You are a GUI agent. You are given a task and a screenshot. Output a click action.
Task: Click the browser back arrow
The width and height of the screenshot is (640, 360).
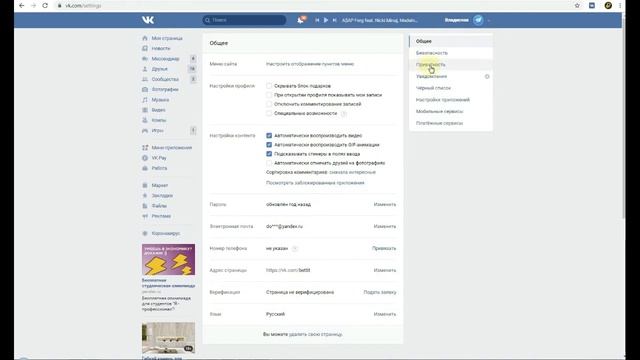click(22, 6)
